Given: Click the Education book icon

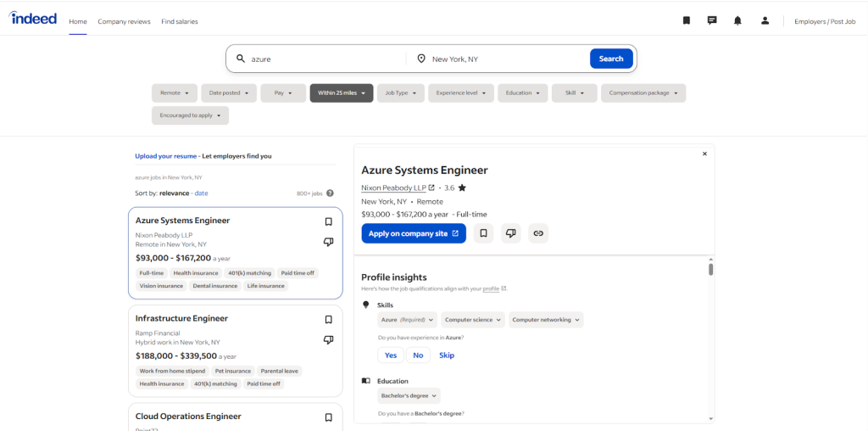Looking at the screenshot, I should (365, 381).
